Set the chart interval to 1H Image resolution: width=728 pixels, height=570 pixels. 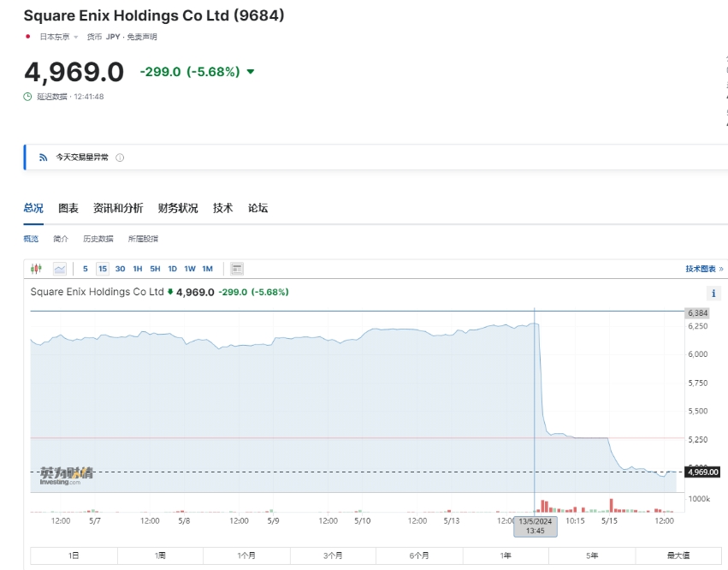coord(138,269)
